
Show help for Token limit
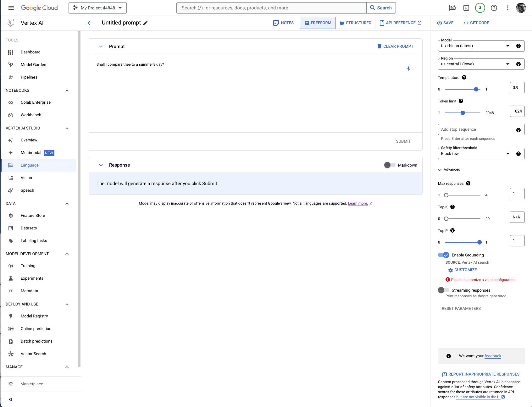tap(461, 101)
